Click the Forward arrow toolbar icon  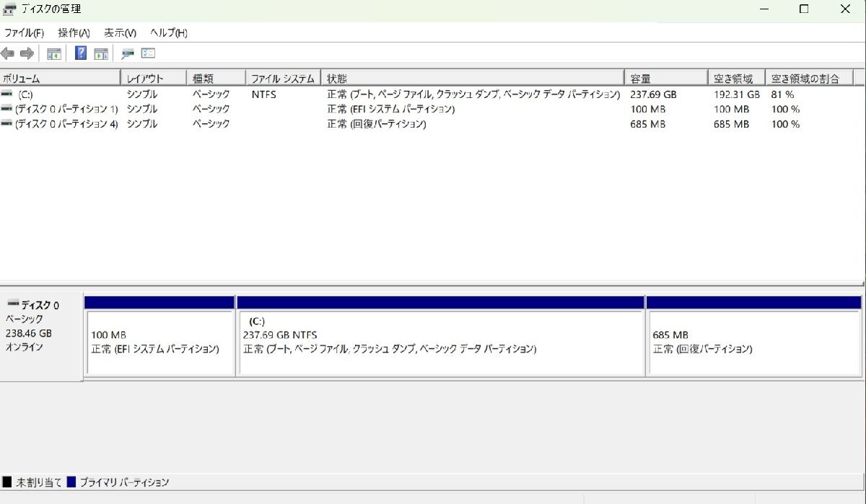(x=27, y=53)
